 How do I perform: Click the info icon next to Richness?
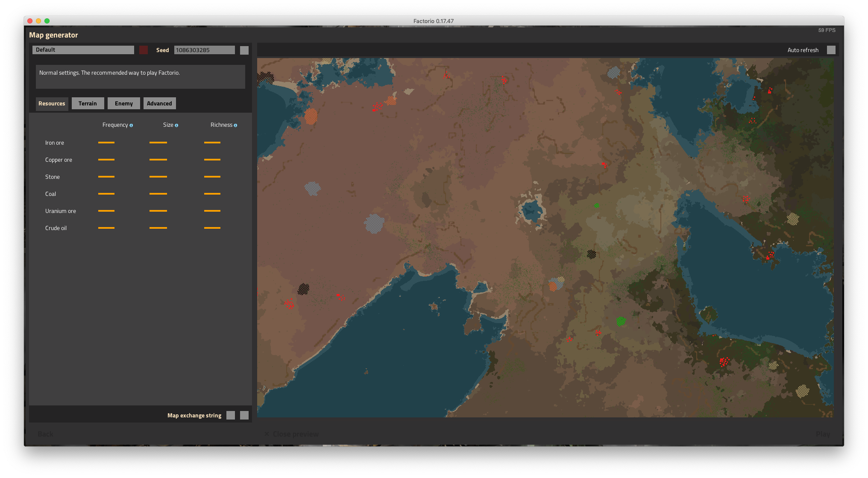pos(235,125)
